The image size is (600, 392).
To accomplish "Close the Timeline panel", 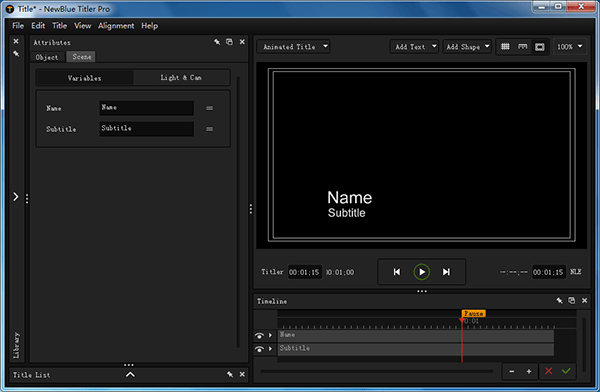I will coord(584,301).
